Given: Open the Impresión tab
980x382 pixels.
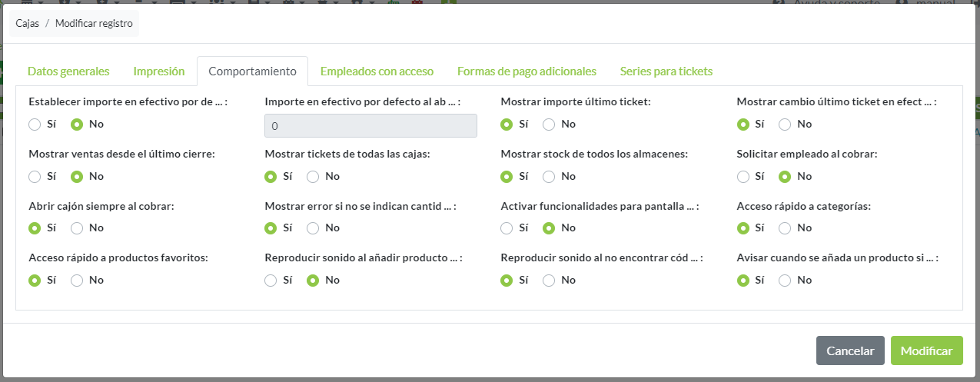Looking at the screenshot, I should pos(159,71).
